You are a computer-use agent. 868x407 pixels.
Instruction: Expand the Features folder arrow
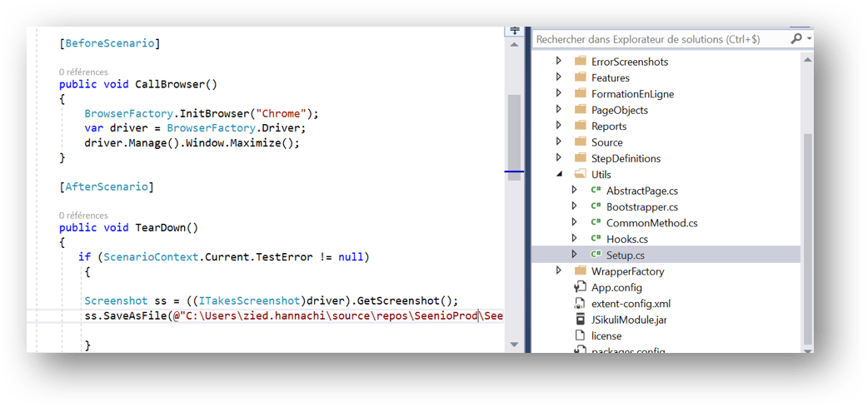[x=559, y=77]
